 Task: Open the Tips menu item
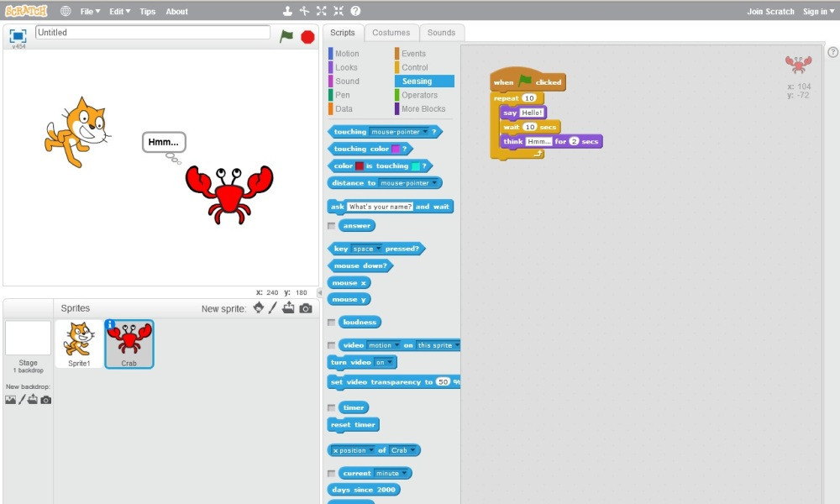(147, 11)
